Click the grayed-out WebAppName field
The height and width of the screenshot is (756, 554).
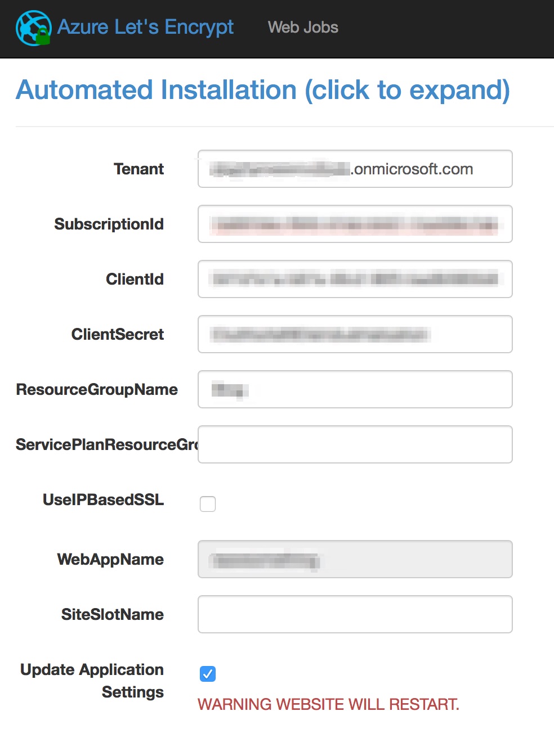355,559
